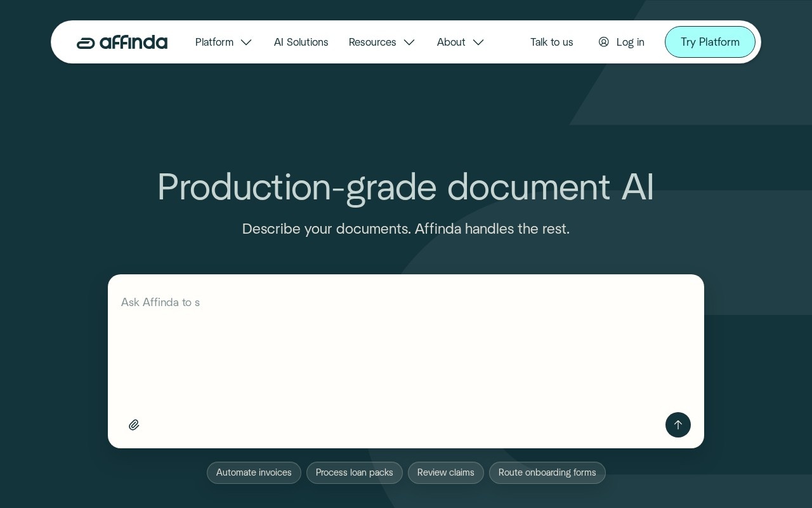
Task: Select the Review claims suggestion chip
Action: 446,472
